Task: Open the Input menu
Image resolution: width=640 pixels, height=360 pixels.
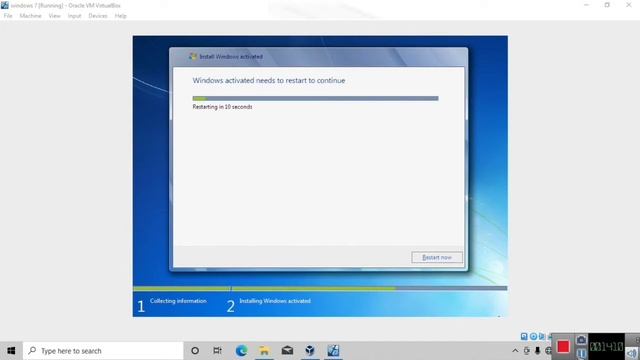Action: [74, 16]
